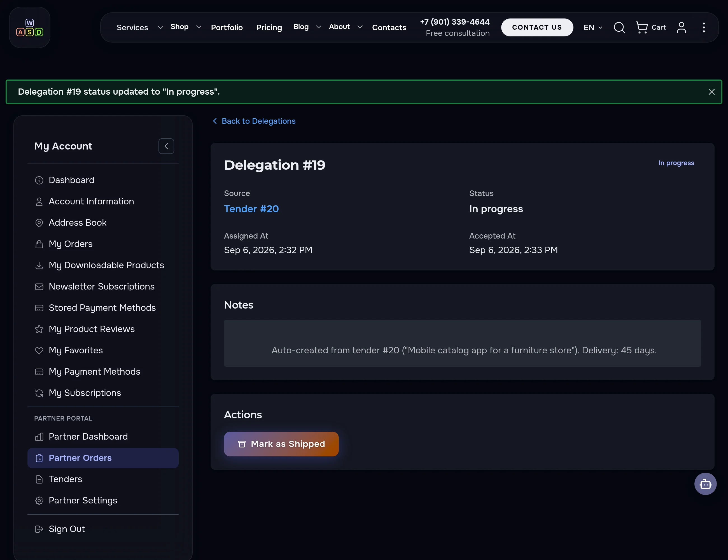Follow the Back to Delegations link

click(254, 121)
